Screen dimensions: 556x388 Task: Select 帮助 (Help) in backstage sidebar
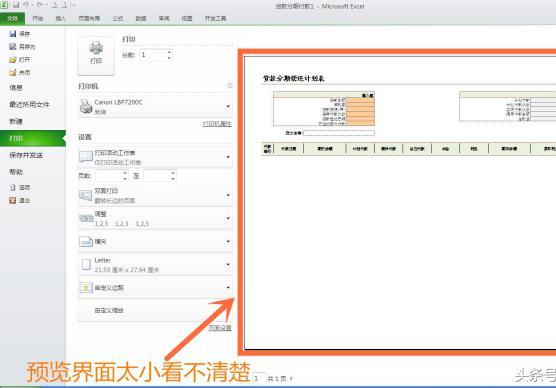pos(16,172)
